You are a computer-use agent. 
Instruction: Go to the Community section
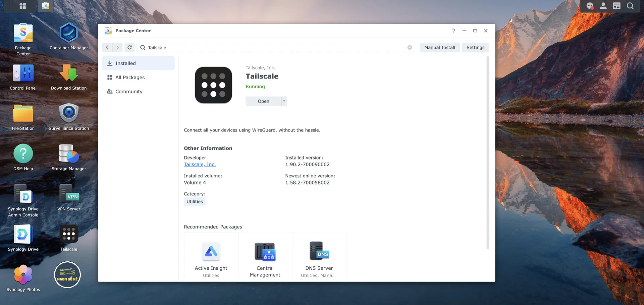pyautogui.click(x=138, y=91)
